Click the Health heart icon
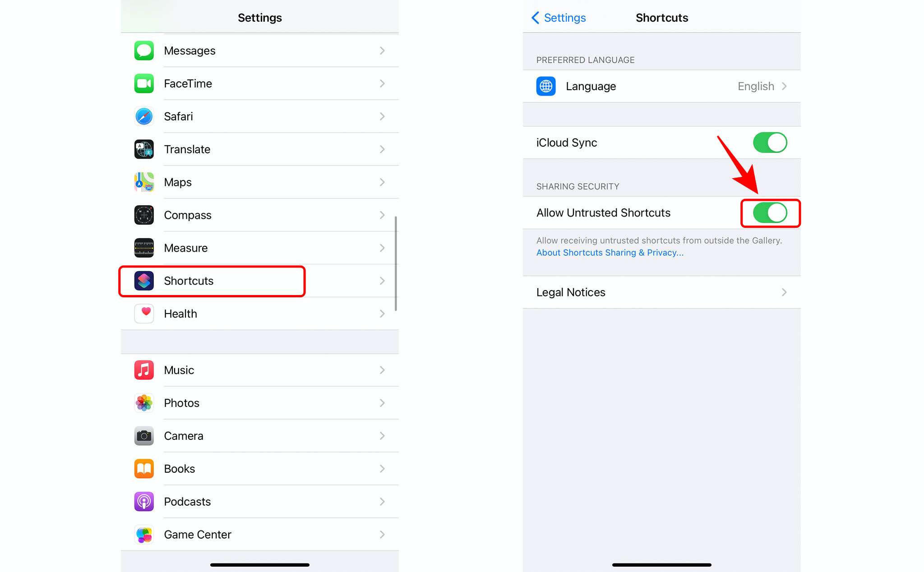 pos(144,314)
